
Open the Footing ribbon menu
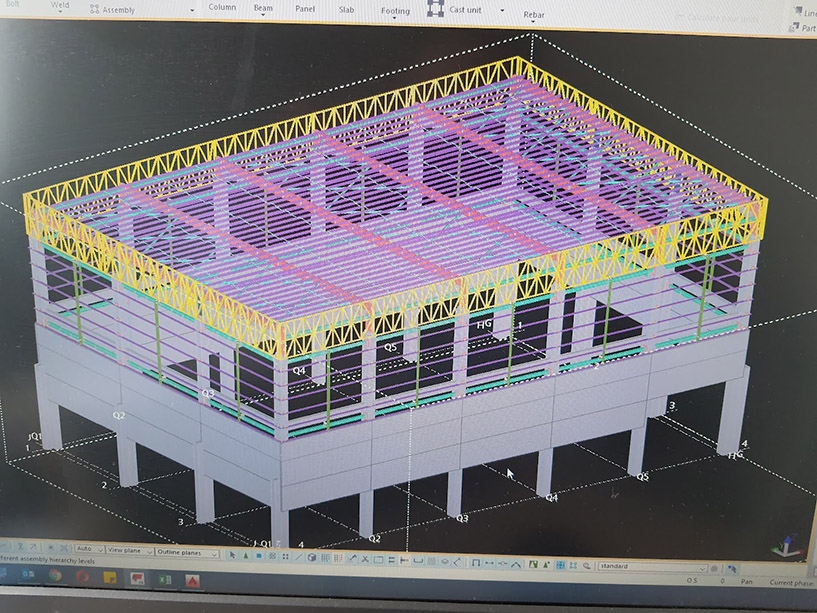[x=396, y=12]
